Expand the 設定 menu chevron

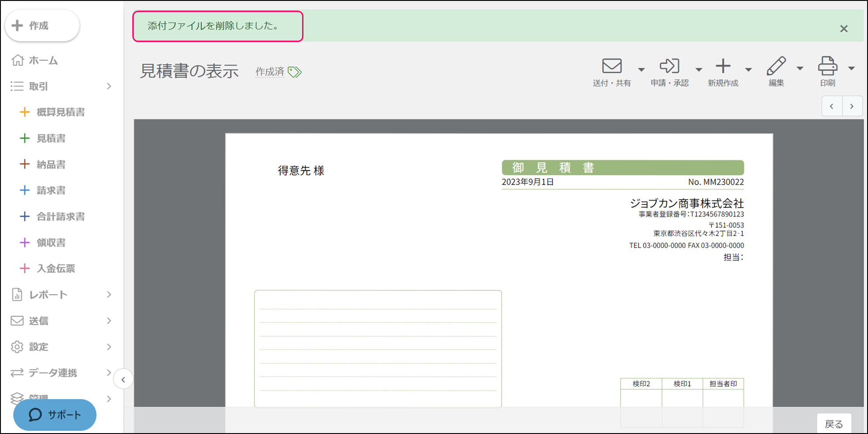[x=109, y=347]
